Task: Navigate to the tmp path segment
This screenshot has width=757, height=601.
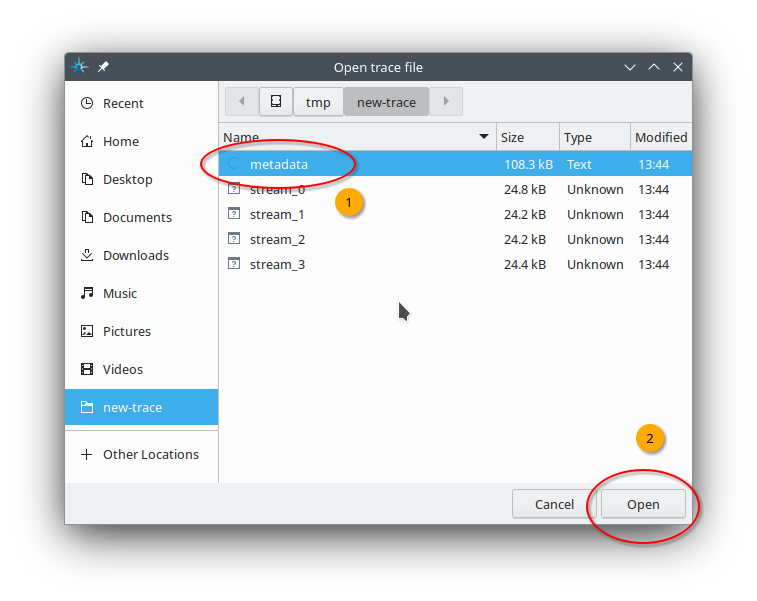Action: pos(318,102)
